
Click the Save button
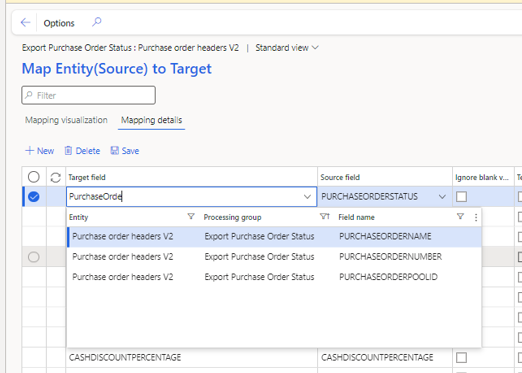pyautogui.click(x=125, y=151)
